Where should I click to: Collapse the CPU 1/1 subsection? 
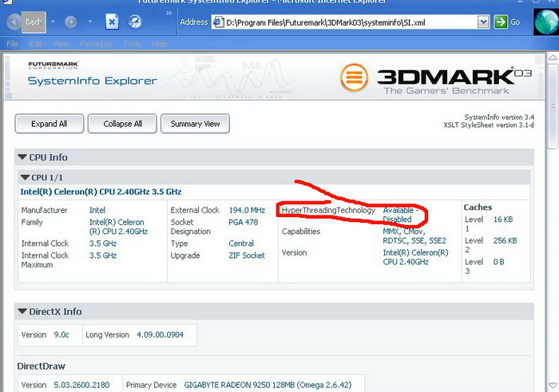click(25, 177)
